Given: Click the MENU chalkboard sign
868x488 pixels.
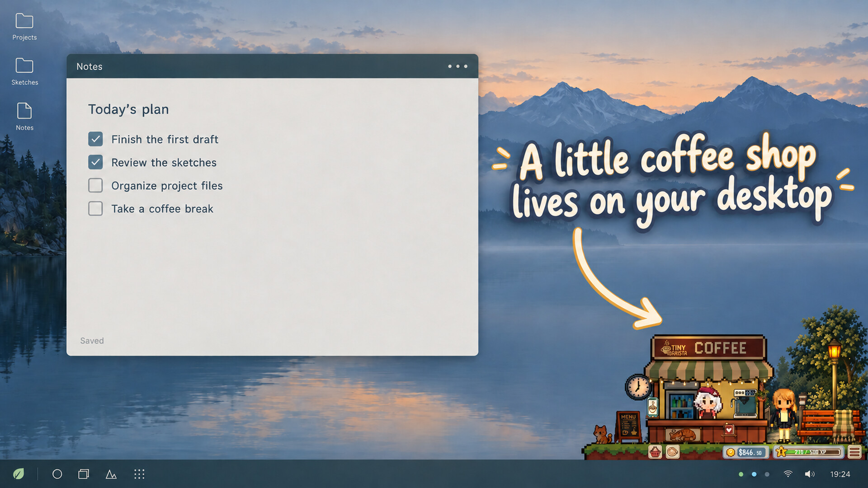Looking at the screenshot, I should [628, 426].
